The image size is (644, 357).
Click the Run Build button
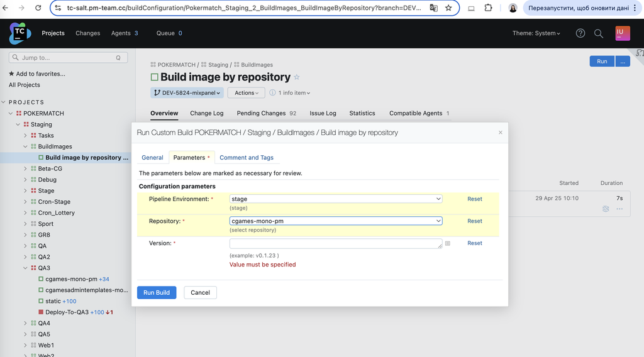tap(157, 292)
